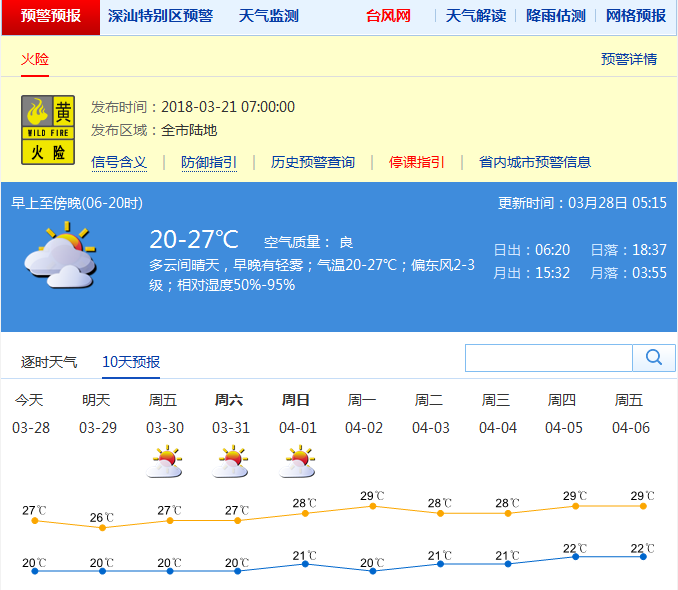
Task: View 预警详情 details link
Action: [629, 60]
